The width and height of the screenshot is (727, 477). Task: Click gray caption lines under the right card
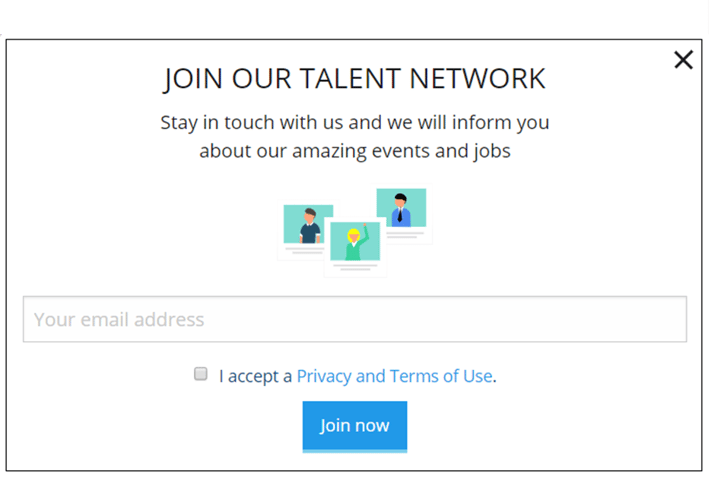[x=405, y=235]
